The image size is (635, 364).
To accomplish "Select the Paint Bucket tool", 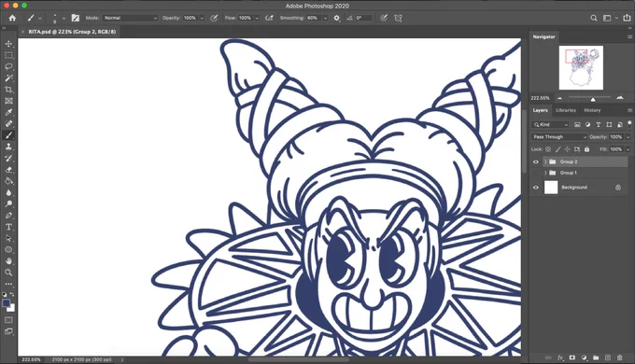I will pos(8,181).
